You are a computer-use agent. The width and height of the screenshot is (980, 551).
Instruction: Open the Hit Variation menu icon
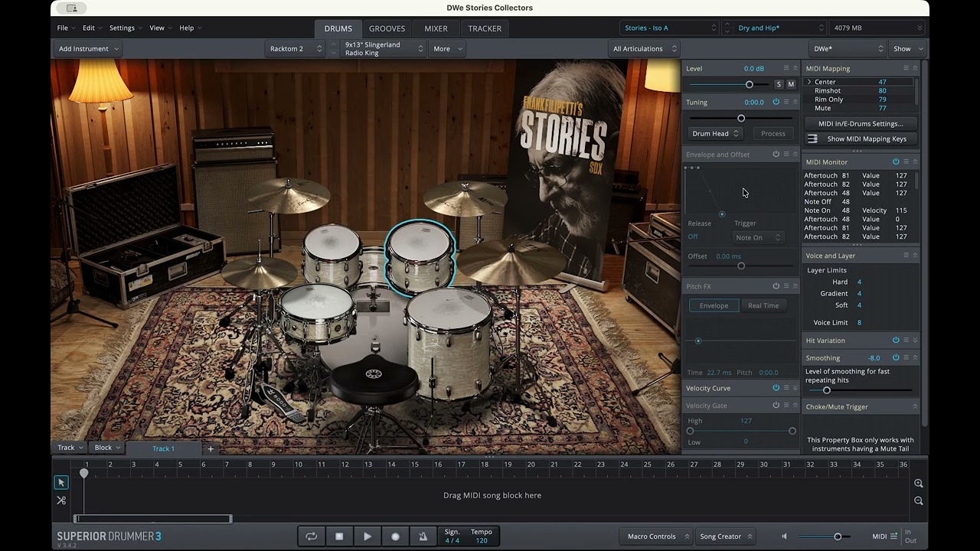pos(906,340)
